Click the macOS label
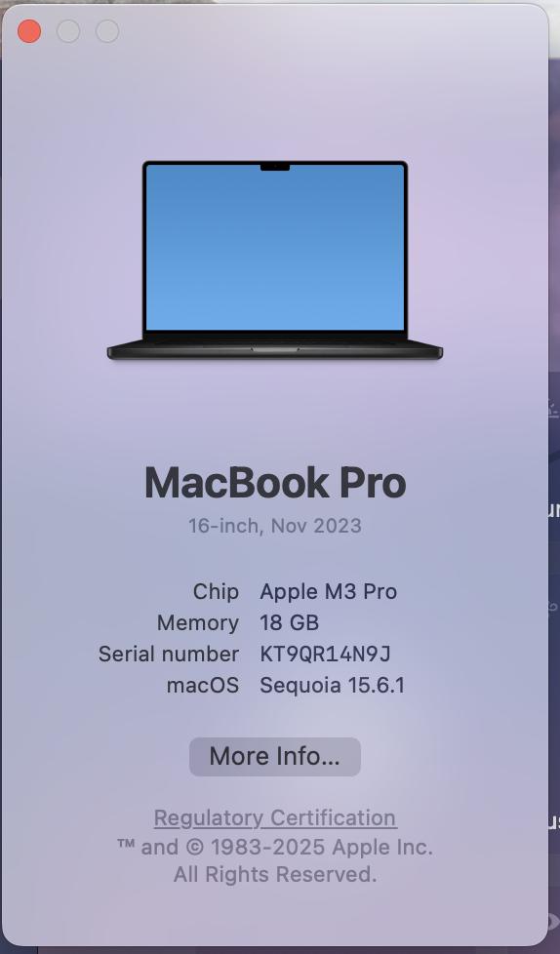 [x=203, y=685]
